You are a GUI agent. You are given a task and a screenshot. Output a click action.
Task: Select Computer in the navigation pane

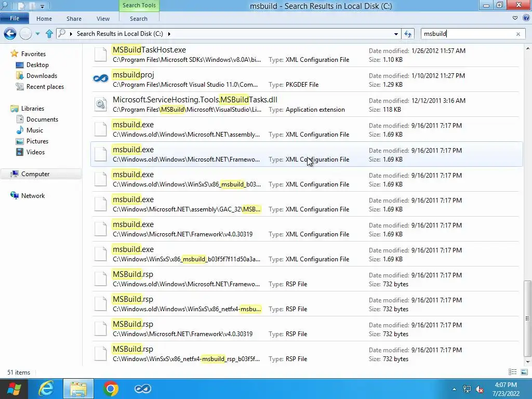pos(35,174)
